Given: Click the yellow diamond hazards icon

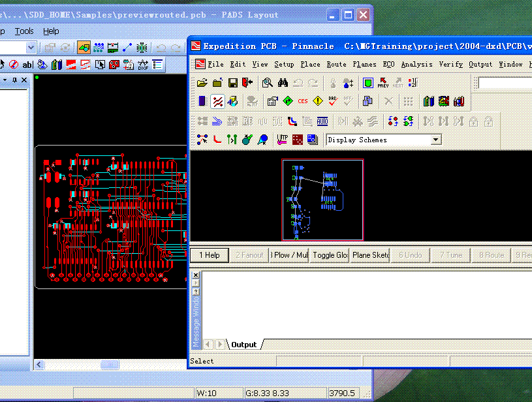Looking at the screenshot, I should (x=318, y=101).
